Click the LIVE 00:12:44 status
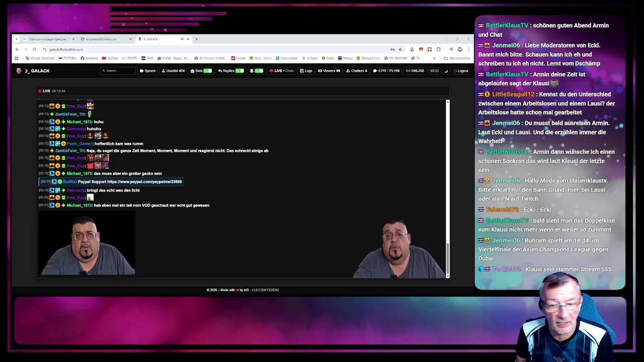Image resolution: width=644 pixels, height=362 pixels. point(52,91)
